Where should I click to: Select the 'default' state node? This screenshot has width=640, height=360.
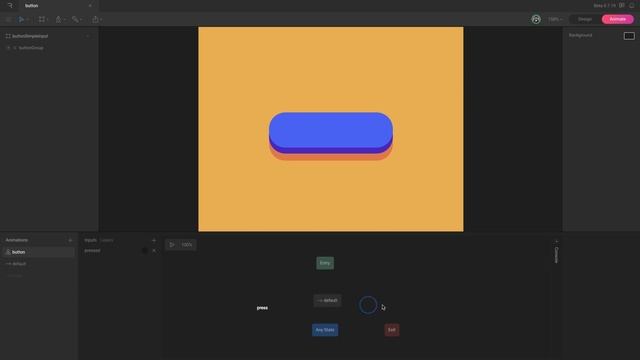point(327,300)
